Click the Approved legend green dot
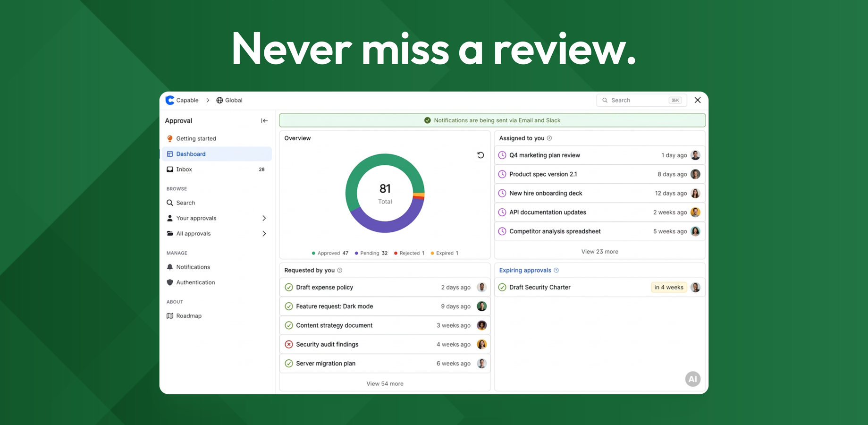 coord(313,253)
